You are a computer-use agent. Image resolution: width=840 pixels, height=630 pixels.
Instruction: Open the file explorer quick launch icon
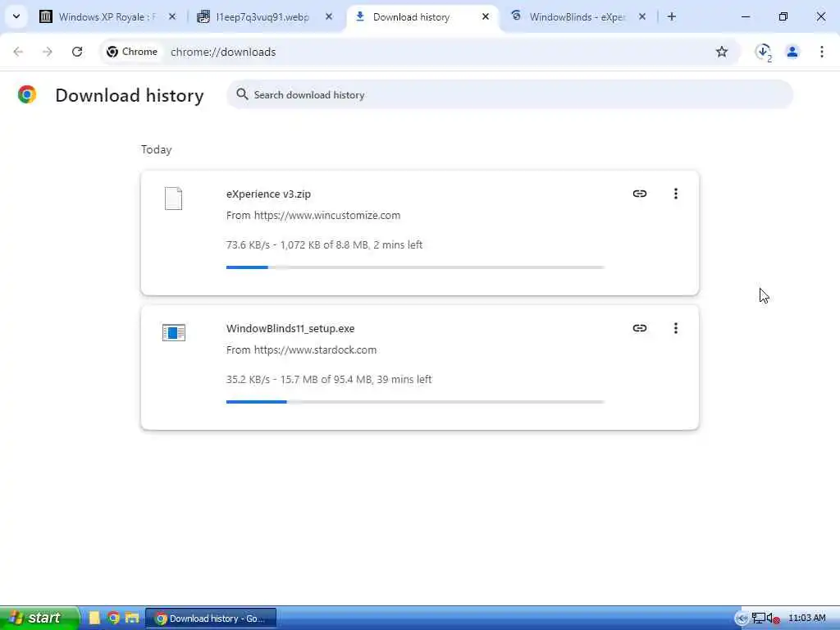tap(132, 619)
